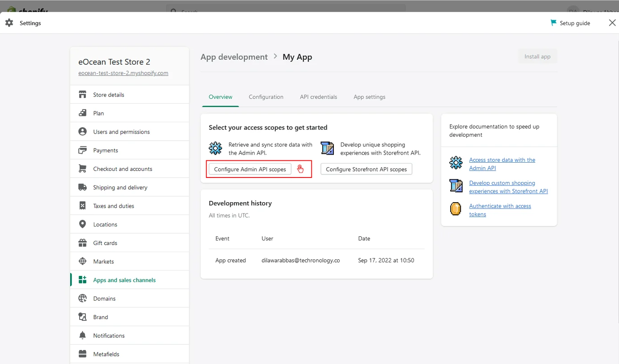The image size is (619, 364).
Task: Click the Settings gear icon in header
Action: tap(9, 23)
